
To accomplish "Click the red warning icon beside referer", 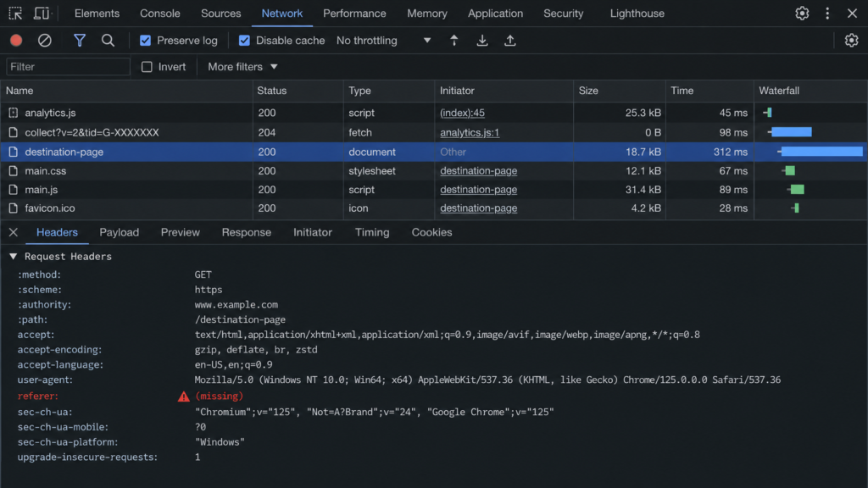I will pos(183,396).
